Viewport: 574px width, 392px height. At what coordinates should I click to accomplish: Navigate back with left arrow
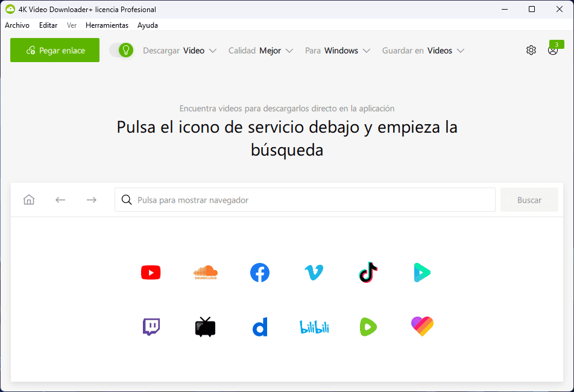pos(60,200)
